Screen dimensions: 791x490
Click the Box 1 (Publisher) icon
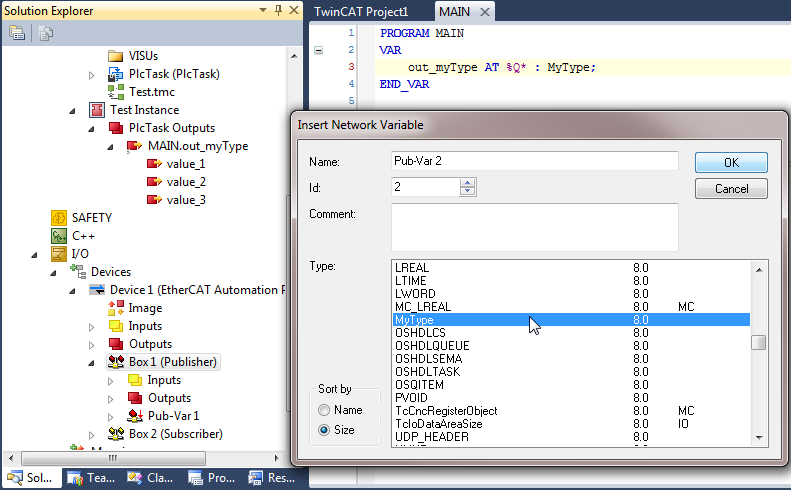(x=116, y=362)
